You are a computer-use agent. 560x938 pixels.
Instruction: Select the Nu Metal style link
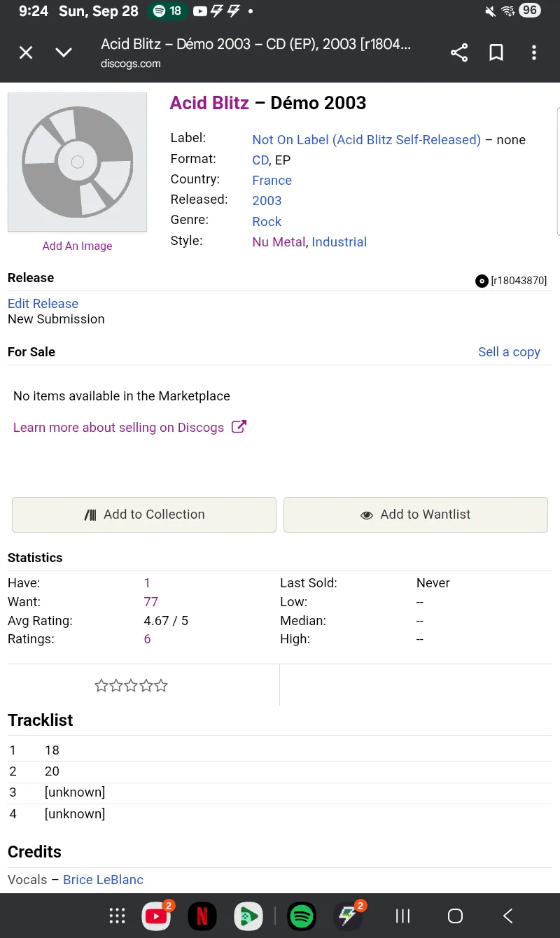[279, 242]
